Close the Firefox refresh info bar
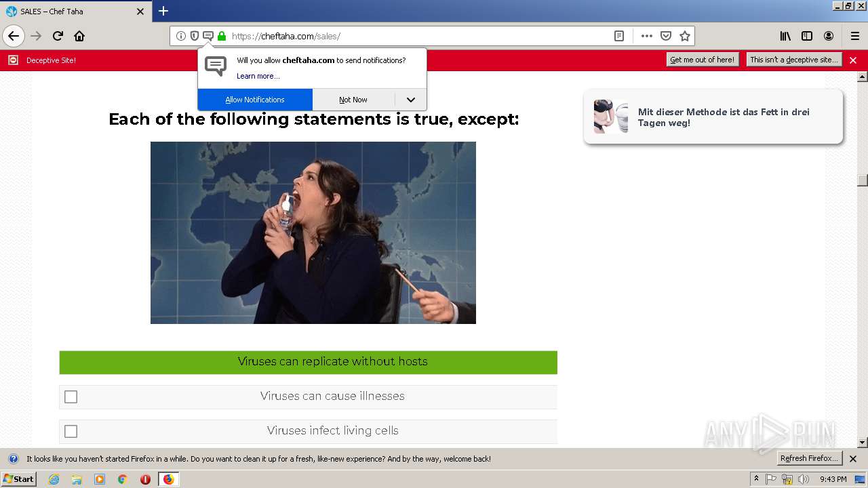Screen dimensions: 868x488 853,459
